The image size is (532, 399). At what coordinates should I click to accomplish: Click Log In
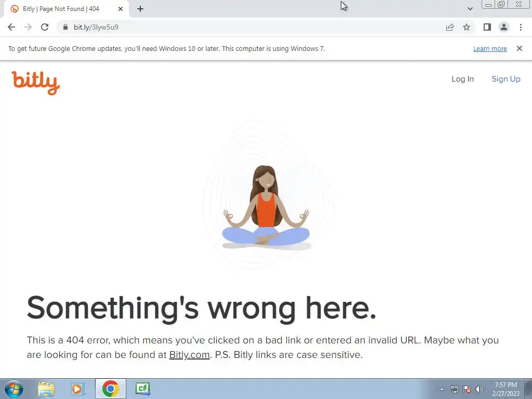[x=462, y=79]
